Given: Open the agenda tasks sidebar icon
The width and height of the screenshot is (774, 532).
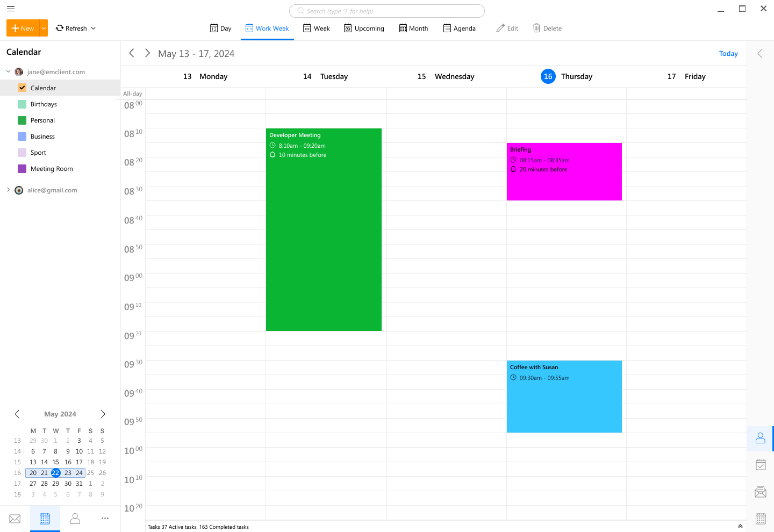Looking at the screenshot, I should point(760,465).
